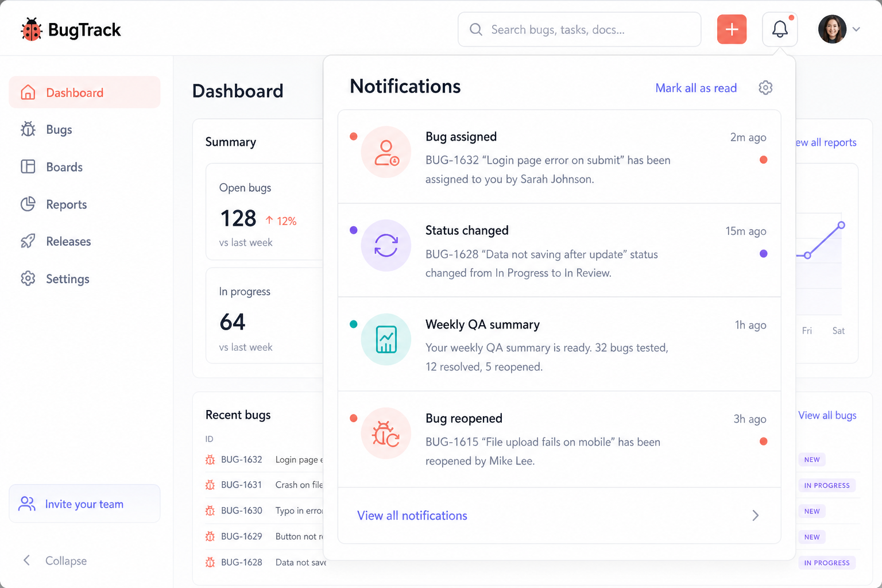This screenshot has height=588, width=882.
Task: Click the orange plus create button
Action: tap(732, 29)
